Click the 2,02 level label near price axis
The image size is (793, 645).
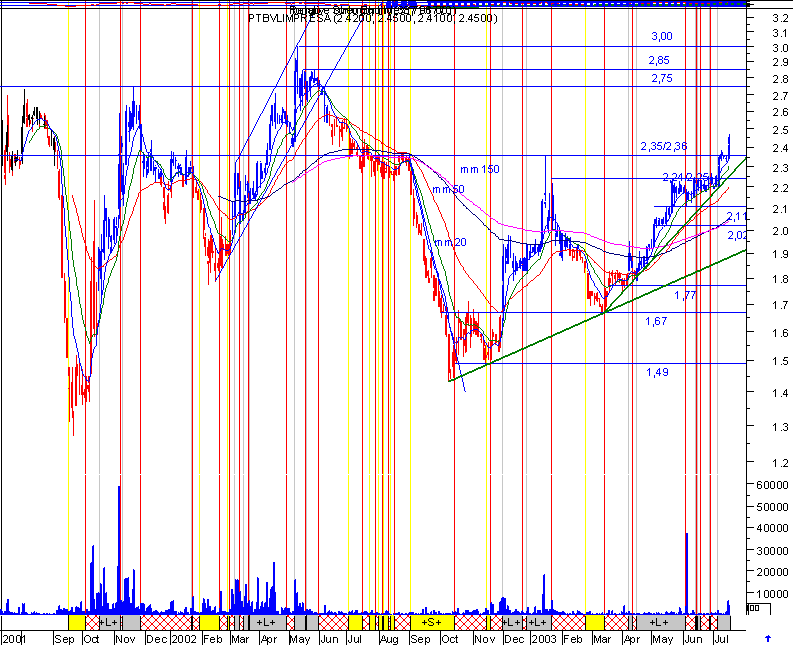point(737,235)
